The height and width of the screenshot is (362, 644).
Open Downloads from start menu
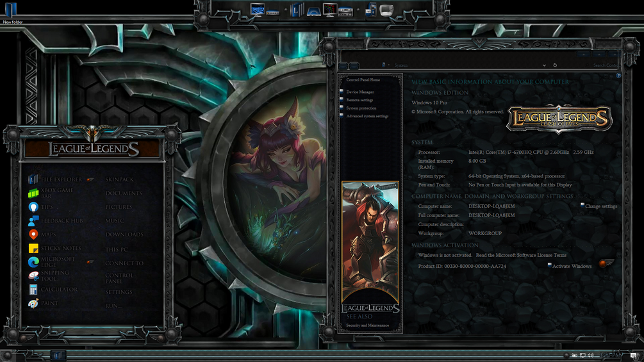tap(124, 234)
